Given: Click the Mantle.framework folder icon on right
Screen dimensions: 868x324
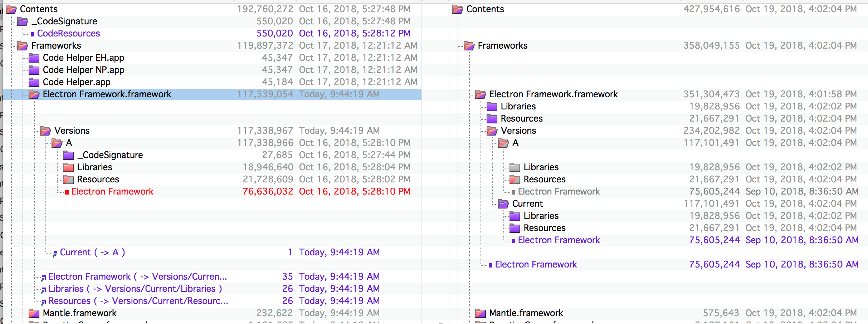Looking at the screenshot, I should pyautogui.click(x=481, y=313).
